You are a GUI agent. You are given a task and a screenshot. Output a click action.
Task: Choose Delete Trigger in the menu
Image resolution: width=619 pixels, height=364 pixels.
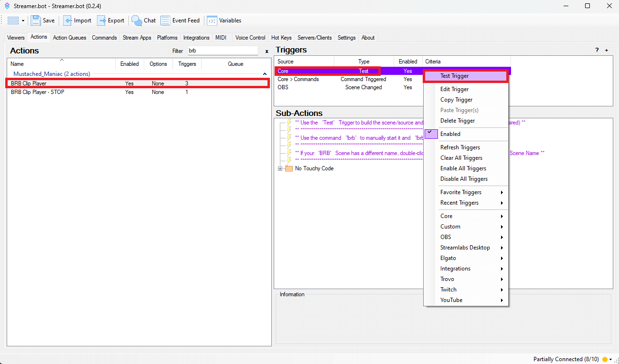[x=457, y=121]
